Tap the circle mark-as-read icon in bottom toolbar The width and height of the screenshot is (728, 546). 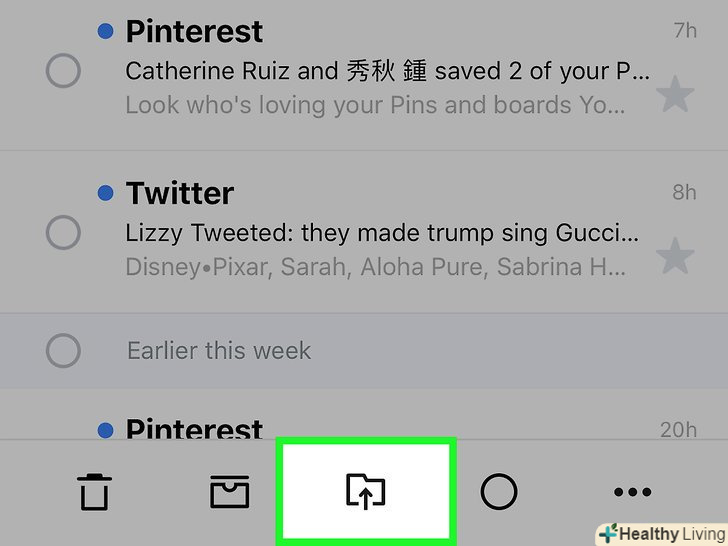tap(498, 491)
